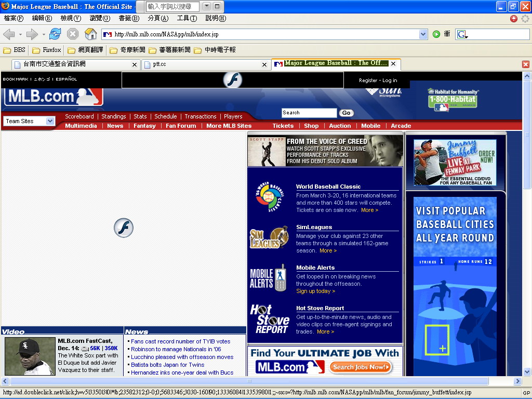Open the address bar history dropdown
The width and height of the screenshot is (532, 399).
423,34
